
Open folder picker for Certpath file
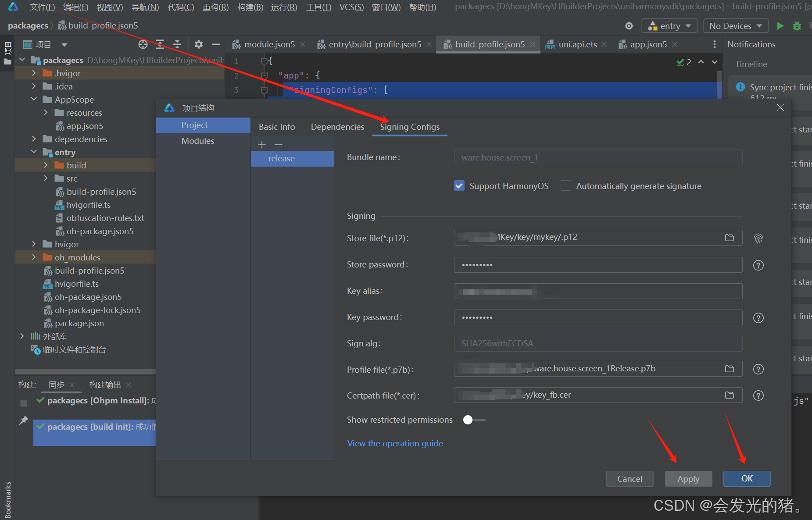pyautogui.click(x=730, y=395)
